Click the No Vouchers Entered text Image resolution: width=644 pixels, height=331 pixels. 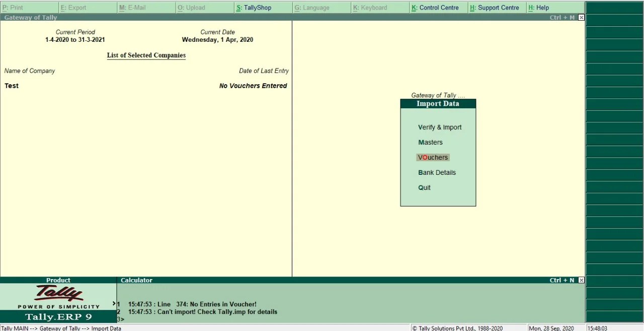point(253,86)
